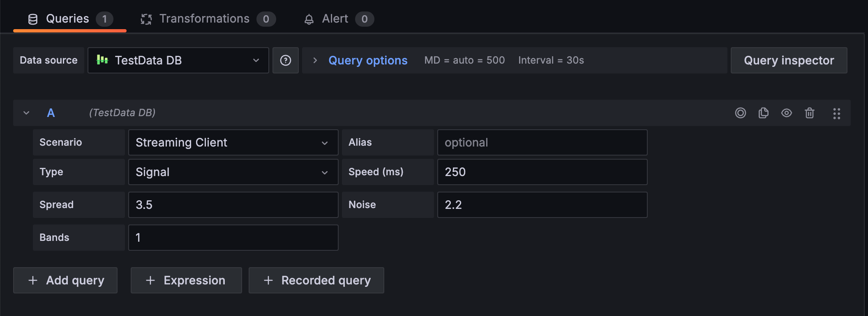Open the TestData DB data source dropdown
This screenshot has height=316, width=868.
(x=178, y=60)
